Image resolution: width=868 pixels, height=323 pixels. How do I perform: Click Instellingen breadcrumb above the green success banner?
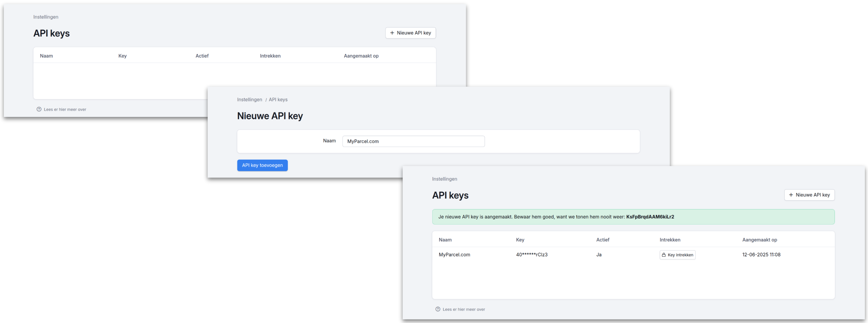444,179
